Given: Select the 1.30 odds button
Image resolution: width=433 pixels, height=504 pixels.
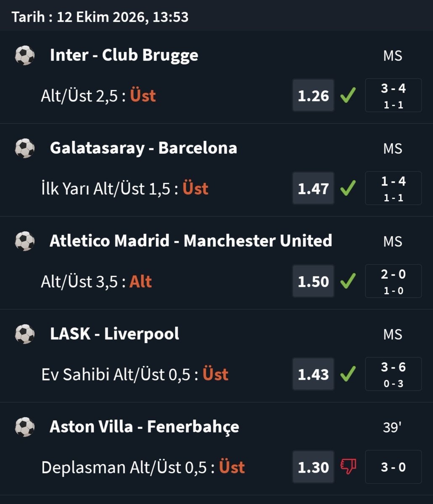Looking at the screenshot, I should (x=314, y=467).
